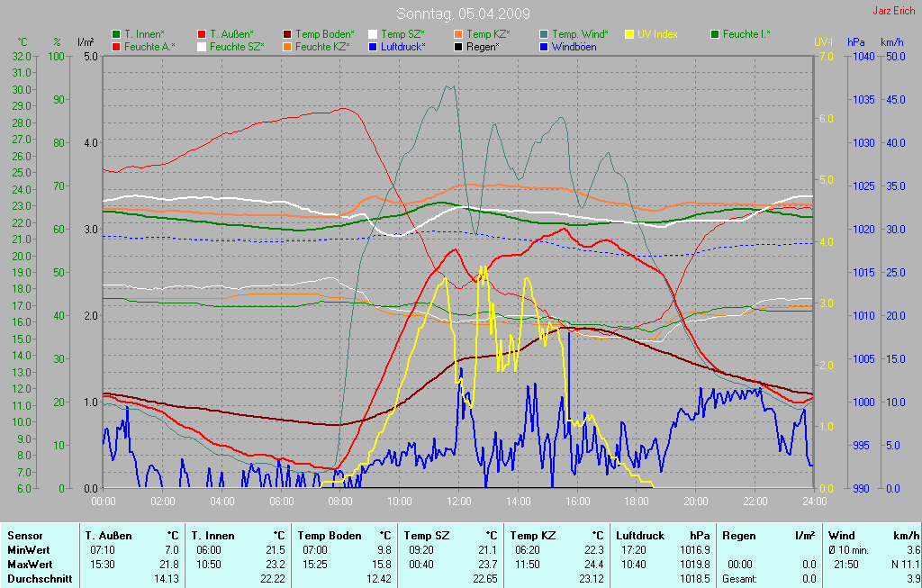The height and width of the screenshot is (588, 922).
Task: Select the Feuchte KZ* legend label
Action: (x=323, y=47)
